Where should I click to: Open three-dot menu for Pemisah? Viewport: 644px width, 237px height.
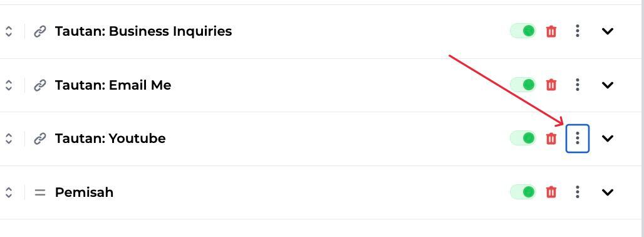point(578,192)
